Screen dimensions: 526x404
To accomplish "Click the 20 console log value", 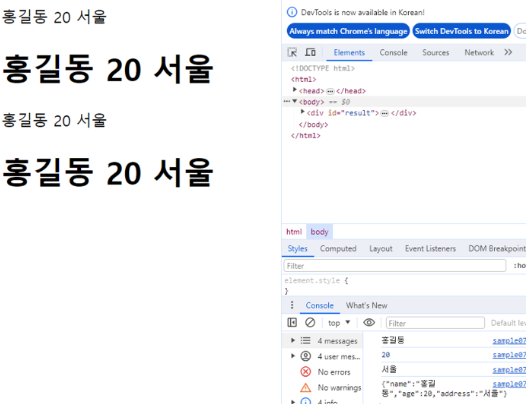I will pyautogui.click(x=385, y=355).
